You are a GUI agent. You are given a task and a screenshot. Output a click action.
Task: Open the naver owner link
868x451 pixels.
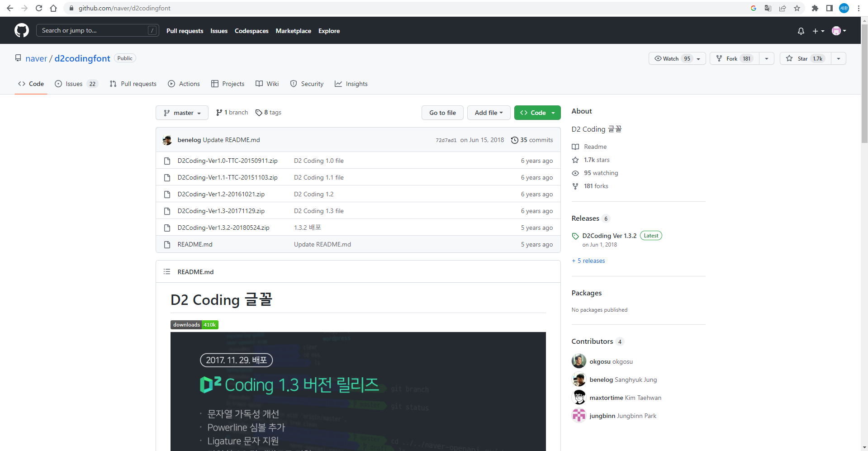pos(36,58)
